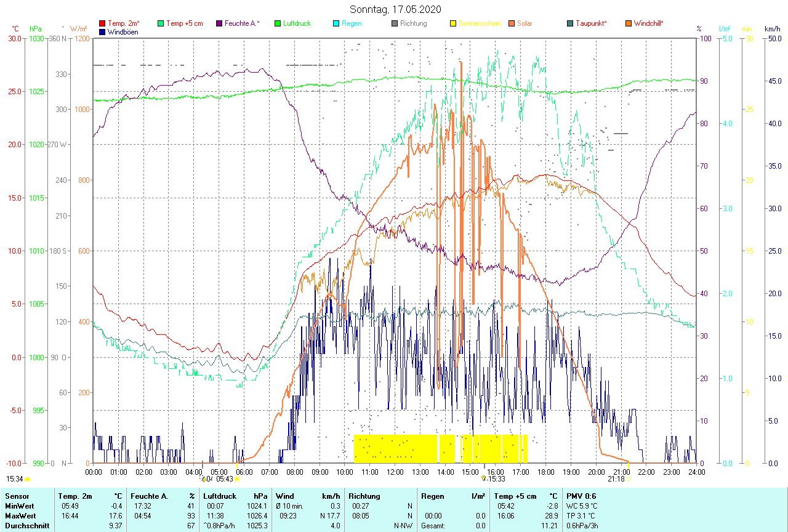Click the 'Temp. 2m' column header in table
This screenshot has height=532, width=788.
(75, 496)
